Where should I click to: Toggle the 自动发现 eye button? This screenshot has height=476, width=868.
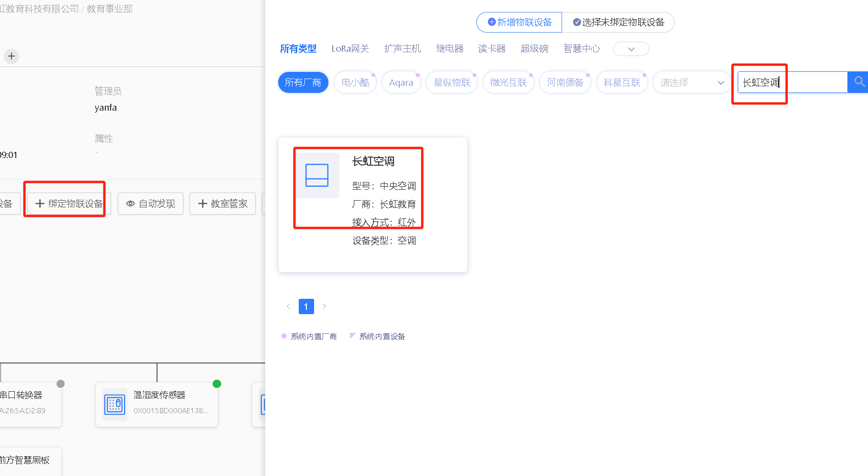[x=150, y=204]
